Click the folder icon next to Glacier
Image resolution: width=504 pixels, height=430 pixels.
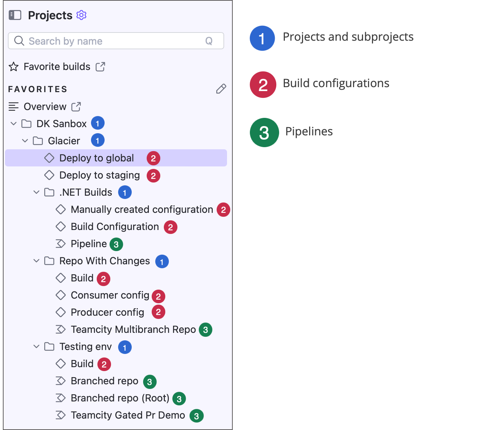click(x=38, y=140)
